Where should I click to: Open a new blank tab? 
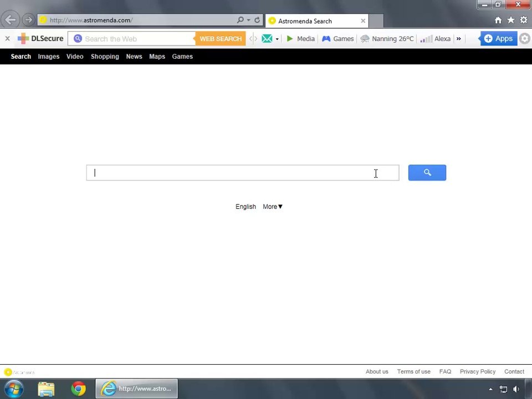pos(376,21)
